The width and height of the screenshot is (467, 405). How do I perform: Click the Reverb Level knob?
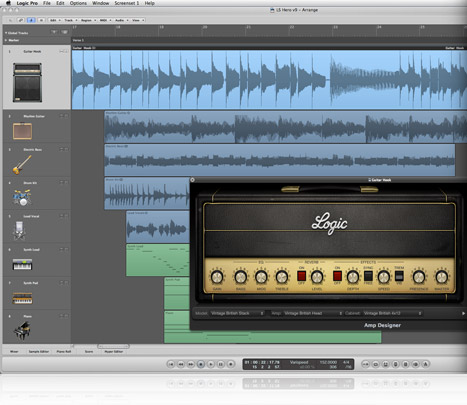click(x=317, y=277)
